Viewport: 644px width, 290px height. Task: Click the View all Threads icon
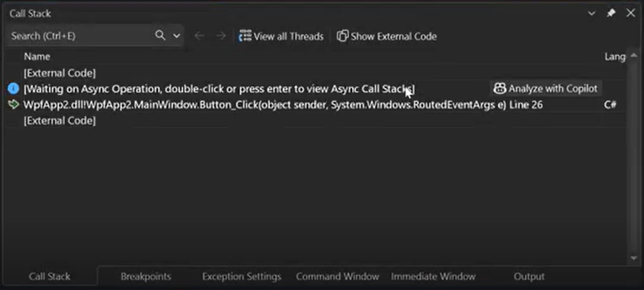(245, 36)
